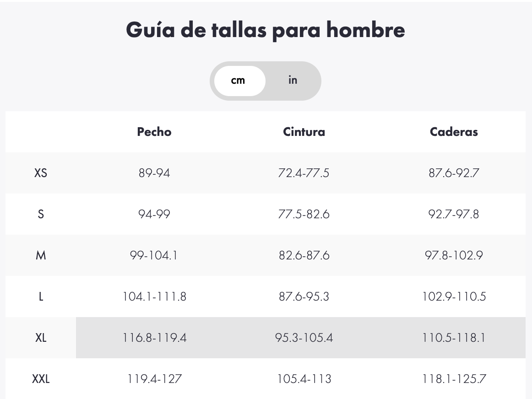The height and width of the screenshot is (399, 532).
Task: Click the Cintura column header
Action: [304, 131]
